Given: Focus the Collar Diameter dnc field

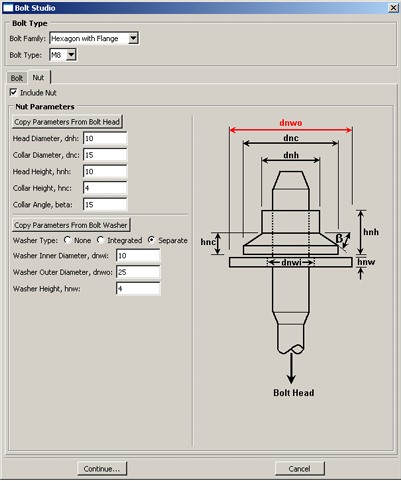Looking at the screenshot, I should (x=105, y=155).
